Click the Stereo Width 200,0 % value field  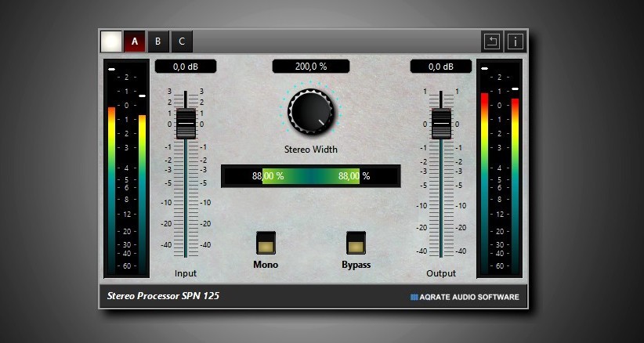click(x=311, y=67)
